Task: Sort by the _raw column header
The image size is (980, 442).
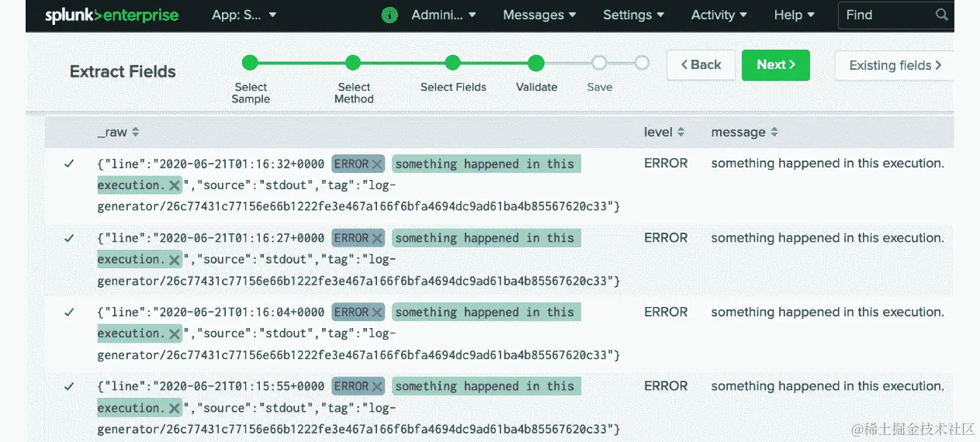Action: (118, 133)
